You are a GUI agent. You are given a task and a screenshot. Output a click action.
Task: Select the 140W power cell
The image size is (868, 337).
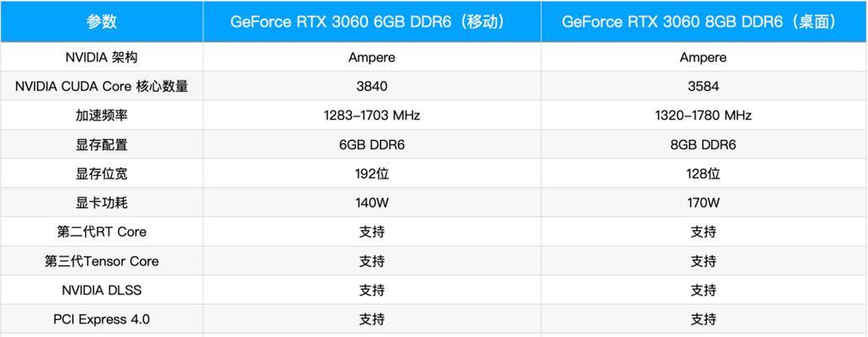click(x=371, y=203)
